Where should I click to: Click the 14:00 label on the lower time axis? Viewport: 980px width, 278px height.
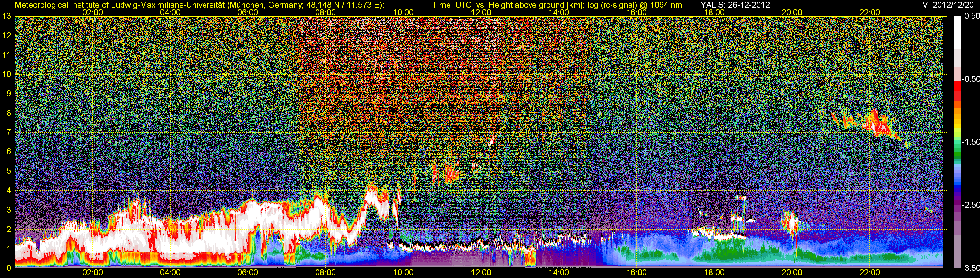click(x=559, y=273)
